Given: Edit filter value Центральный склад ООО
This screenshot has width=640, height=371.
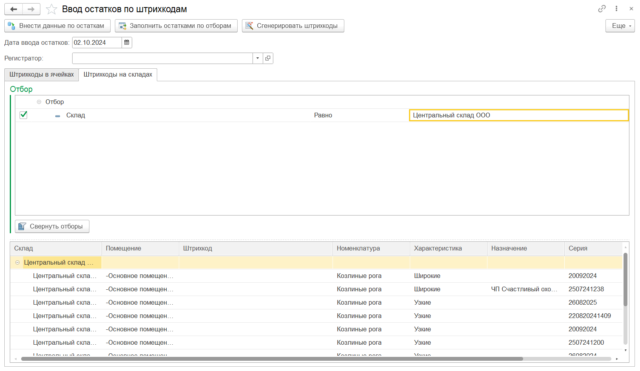Looking at the screenshot, I should (x=519, y=115).
